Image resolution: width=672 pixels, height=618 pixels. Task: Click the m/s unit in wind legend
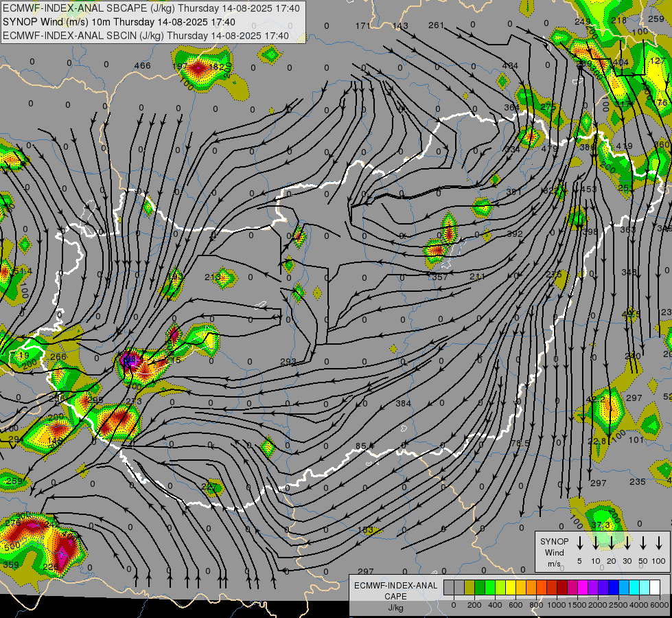coord(554,564)
